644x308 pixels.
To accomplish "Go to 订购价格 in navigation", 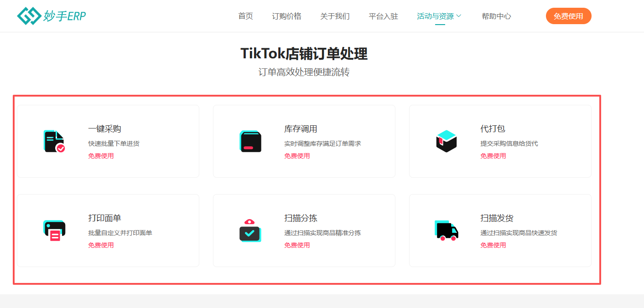I will [x=286, y=16].
